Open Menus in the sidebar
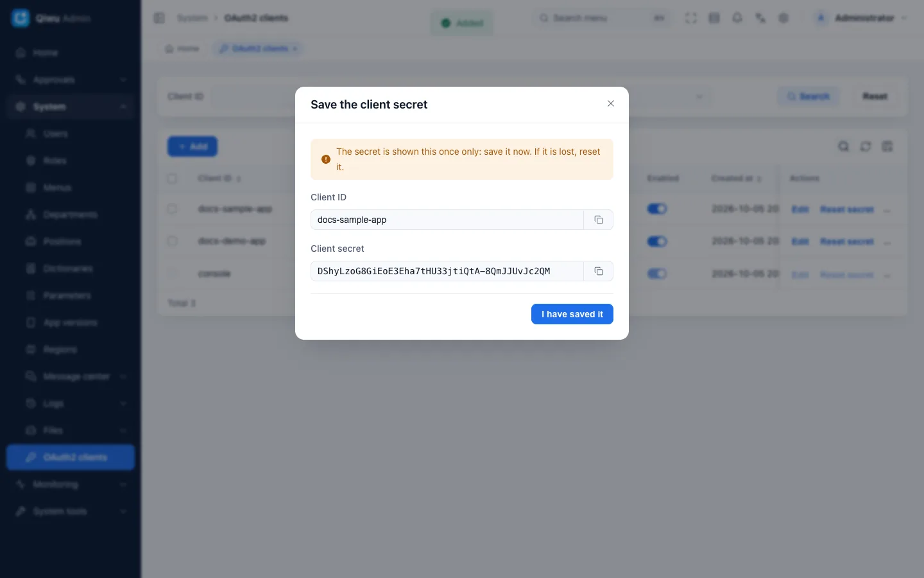 coord(71,188)
